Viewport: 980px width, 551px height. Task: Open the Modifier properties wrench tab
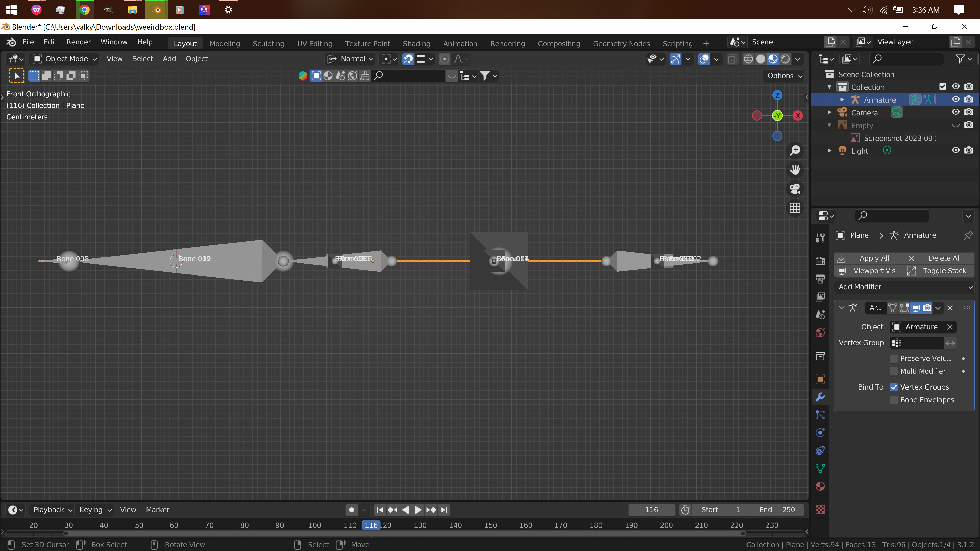coord(820,397)
